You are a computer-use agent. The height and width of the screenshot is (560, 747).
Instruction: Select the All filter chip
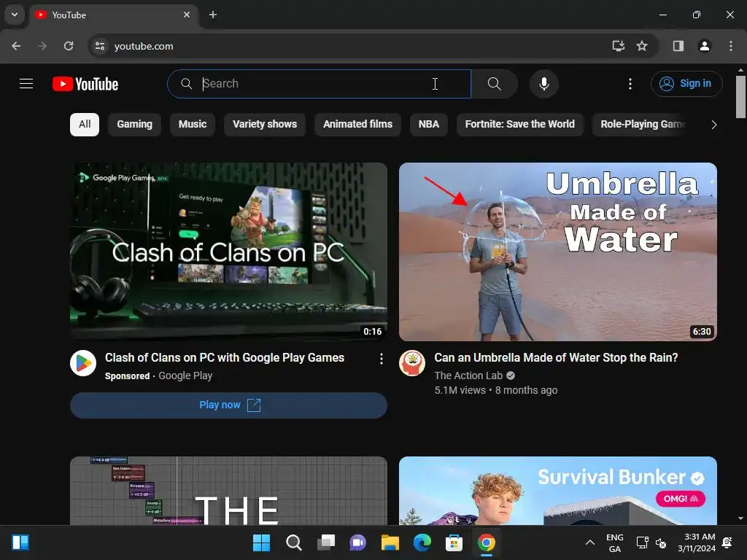(x=85, y=124)
